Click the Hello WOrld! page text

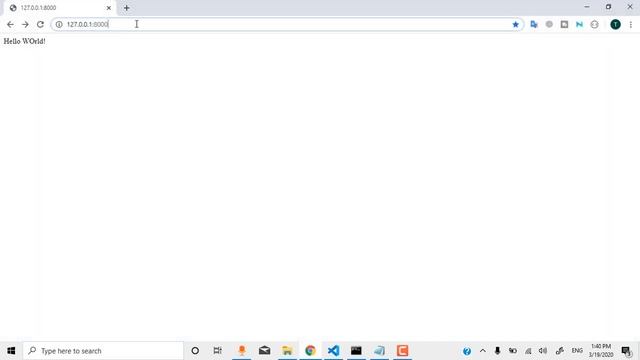pyautogui.click(x=24, y=41)
